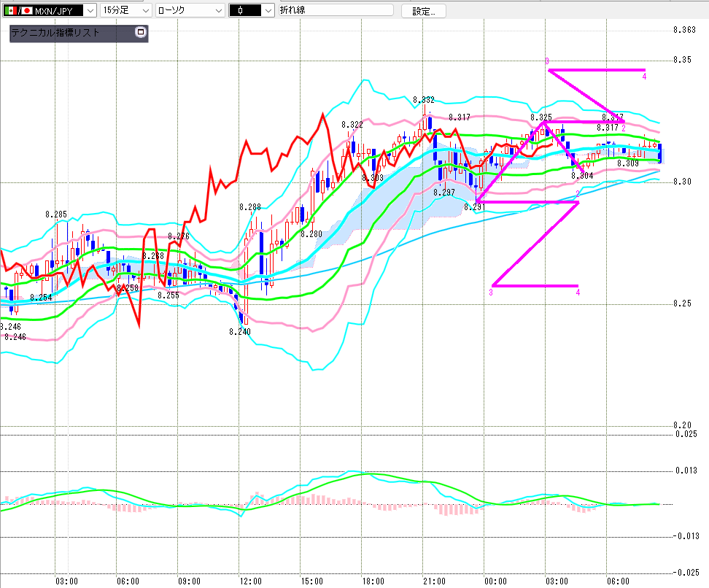
Task: Click the 8.291 swing low label
Action: [x=475, y=207]
